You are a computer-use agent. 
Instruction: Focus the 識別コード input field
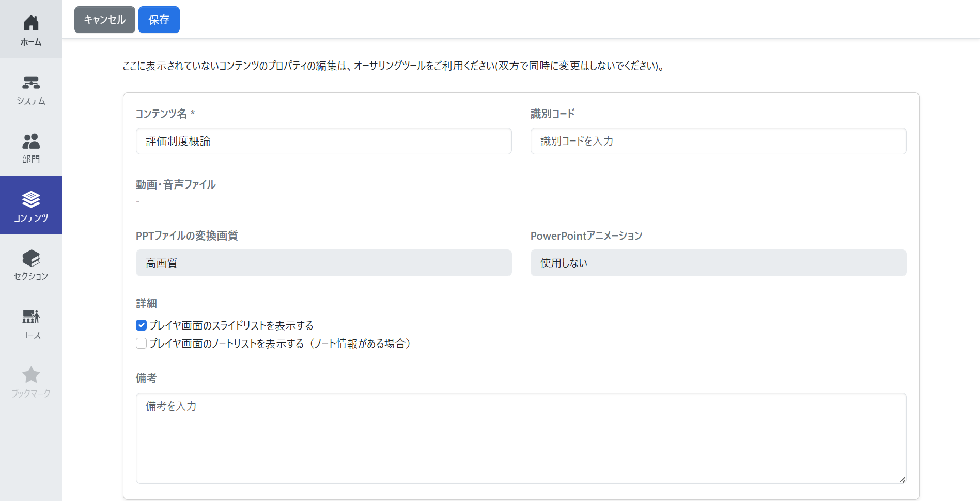(718, 141)
